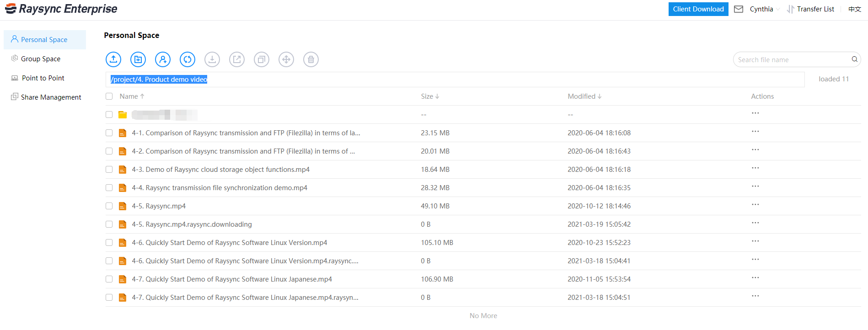Click file icon of 4-5. Raysync.mp4
The image size is (868, 330).
click(x=123, y=206)
